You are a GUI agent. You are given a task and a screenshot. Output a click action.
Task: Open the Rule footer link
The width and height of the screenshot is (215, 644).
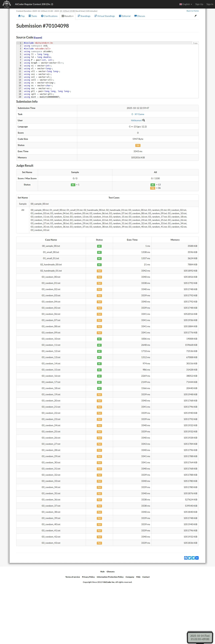pyautogui.click(x=102, y=572)
